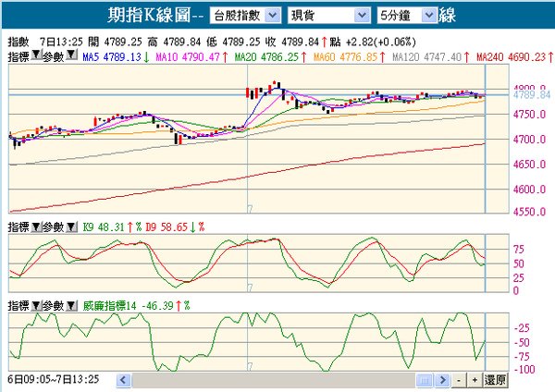Click the MA10 4790.47 value
Screen dimensions: 555x392
click(x=188, y=56)
